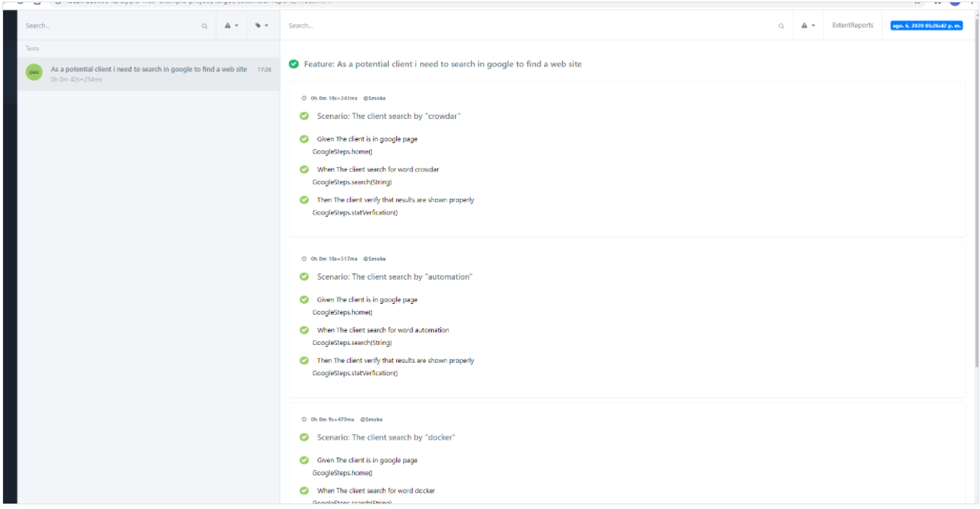The width and height of the screenshot is (980, 509).
Task: Click the duration "0h 0m 10s+341ms" text
Action: [334, 99]
